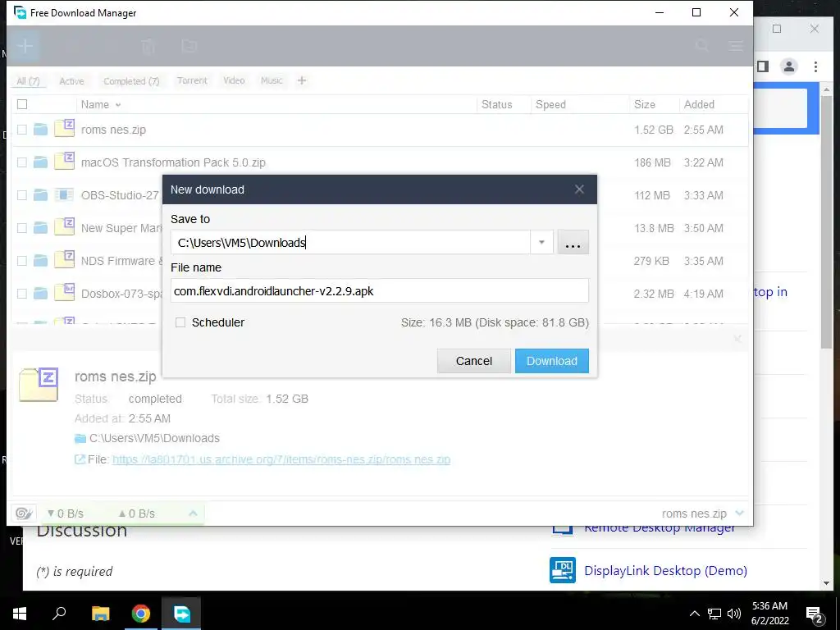The image size is (840, 630).
Task: Open folder icon for Dosbox row
Action: 40,294
